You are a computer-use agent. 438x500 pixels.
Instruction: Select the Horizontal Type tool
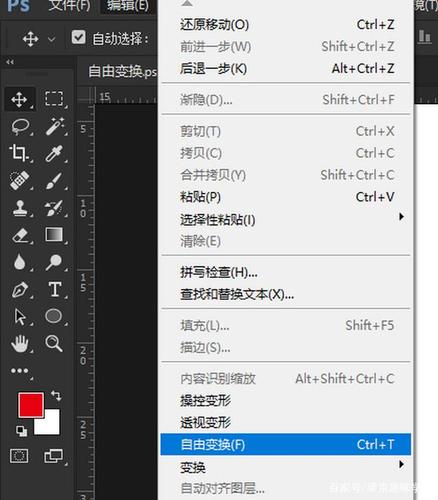(x=55, y=289)
